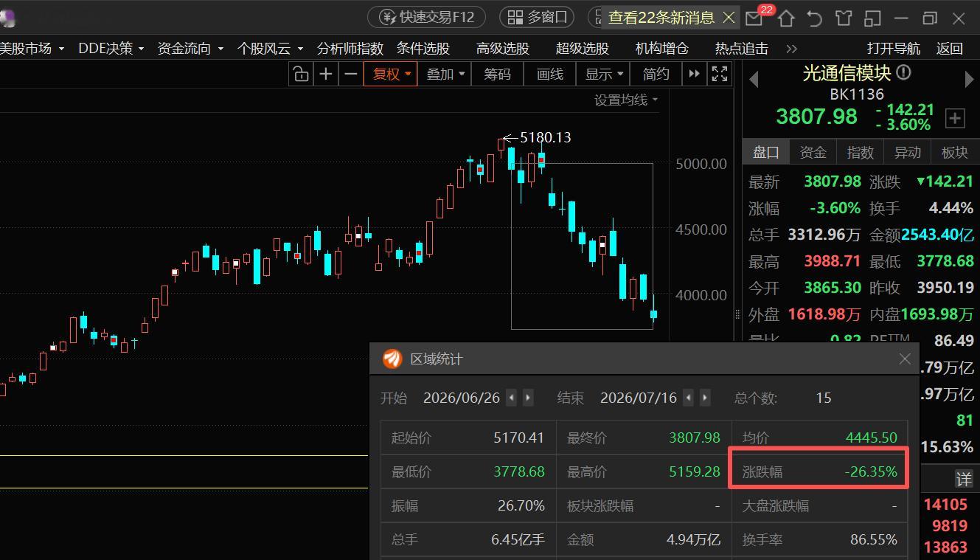This screenshot has width=980, height=560.
Task: Click the 金额 value 2543.40亿
Action: coord(937,235)
